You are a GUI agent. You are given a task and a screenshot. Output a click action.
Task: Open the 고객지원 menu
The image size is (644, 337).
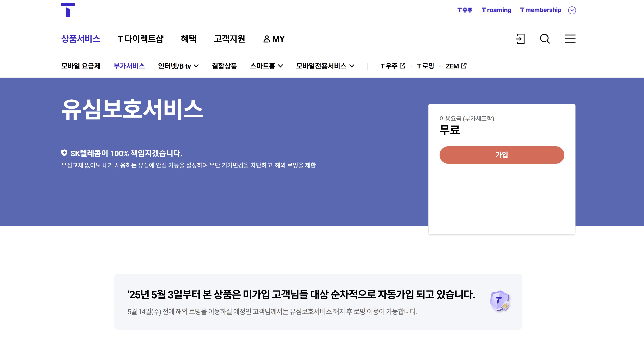(x=229, y=39)
